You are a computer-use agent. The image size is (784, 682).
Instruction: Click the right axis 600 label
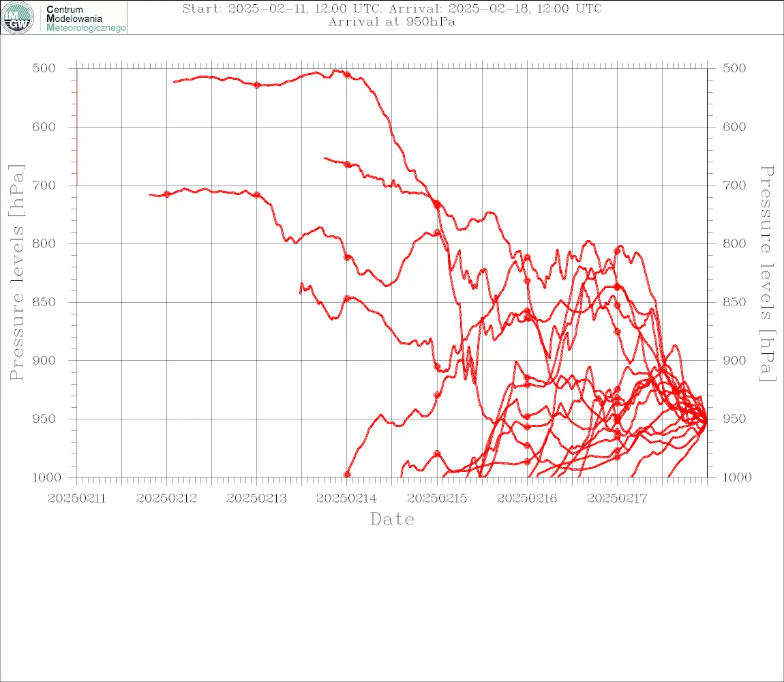[734, 127]
